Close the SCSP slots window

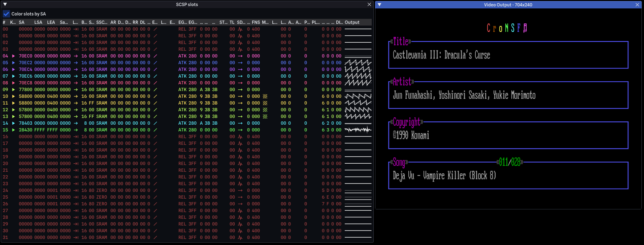pyautogui.click(x=369, y=4)
